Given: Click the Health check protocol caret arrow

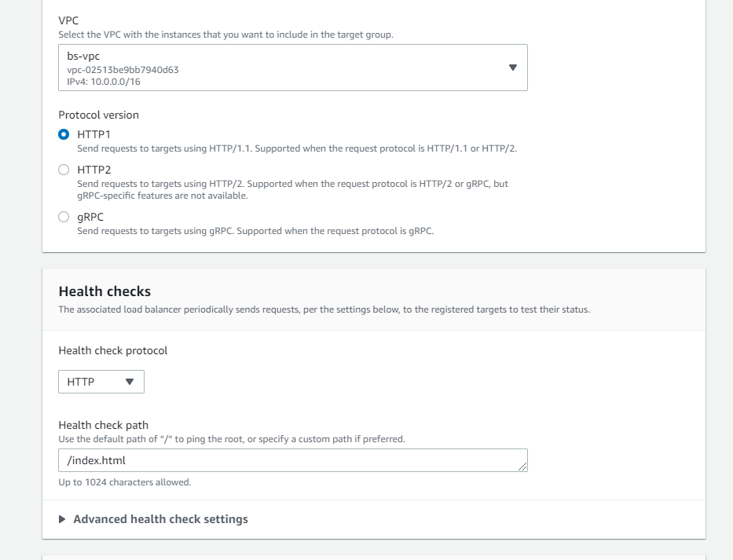Looking at the screenshot, I should [130, 382].
